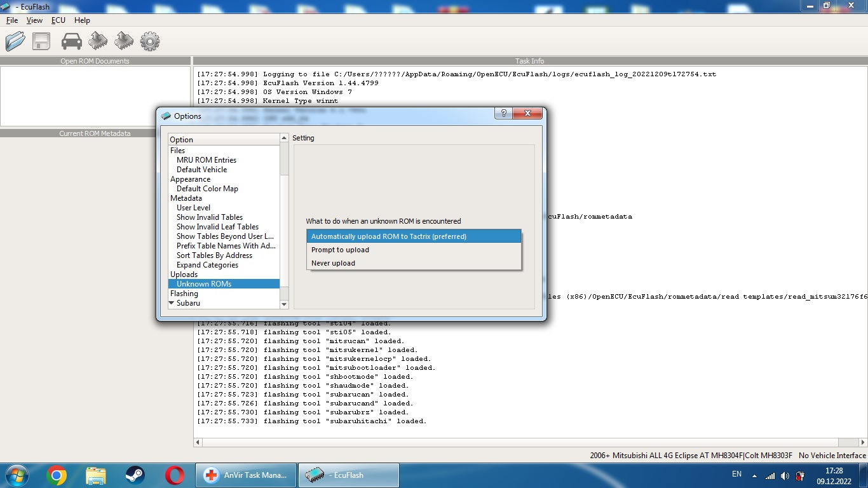Click the Task Info panel header

(x=530, y=61)
